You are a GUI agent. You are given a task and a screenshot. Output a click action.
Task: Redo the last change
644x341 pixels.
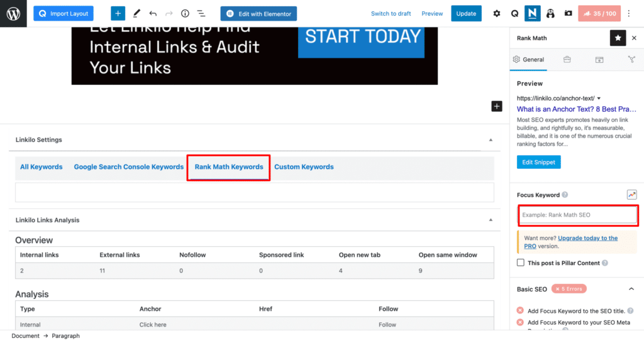tap(169, 14)
